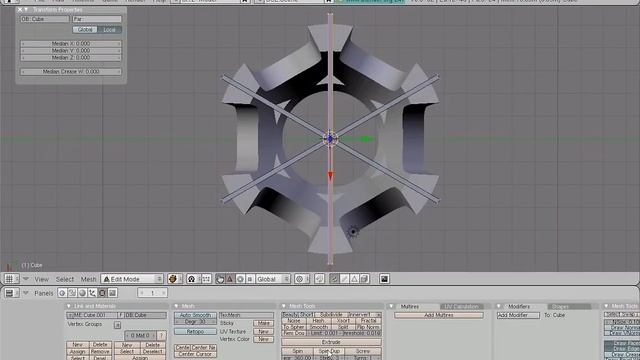Screen dimensions: 640x360
Task: Select Local in Transform Properties
Action: [109, 29]
